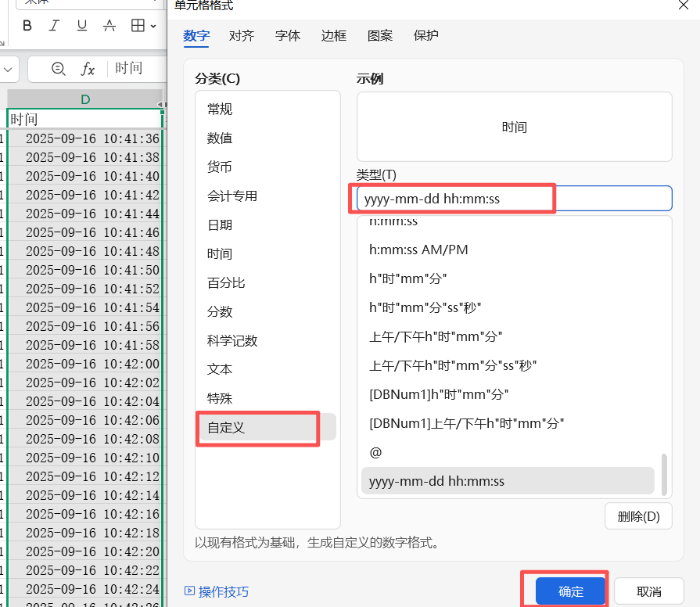Image resolution: width=700 pixels, height=607 pixels.
Task: Switch to the 数字 tab
Action: coord(196,36)
